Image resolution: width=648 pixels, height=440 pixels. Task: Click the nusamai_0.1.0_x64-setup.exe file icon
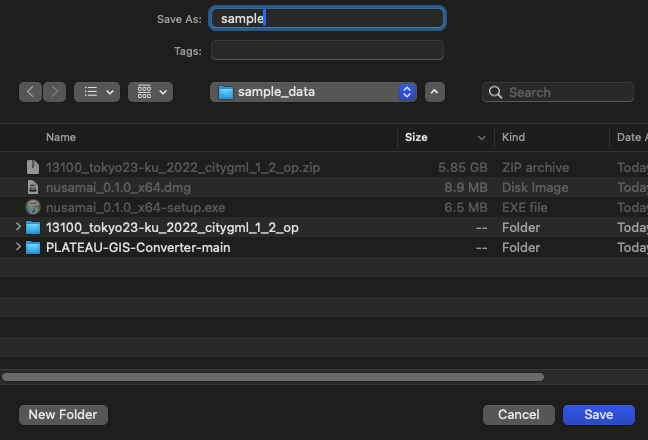[x=33, y=207]
